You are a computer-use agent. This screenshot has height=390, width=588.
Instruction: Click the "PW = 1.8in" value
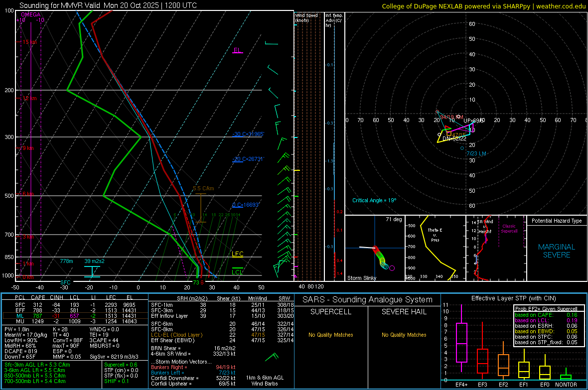pyautogui.click(x=17, y=329)
